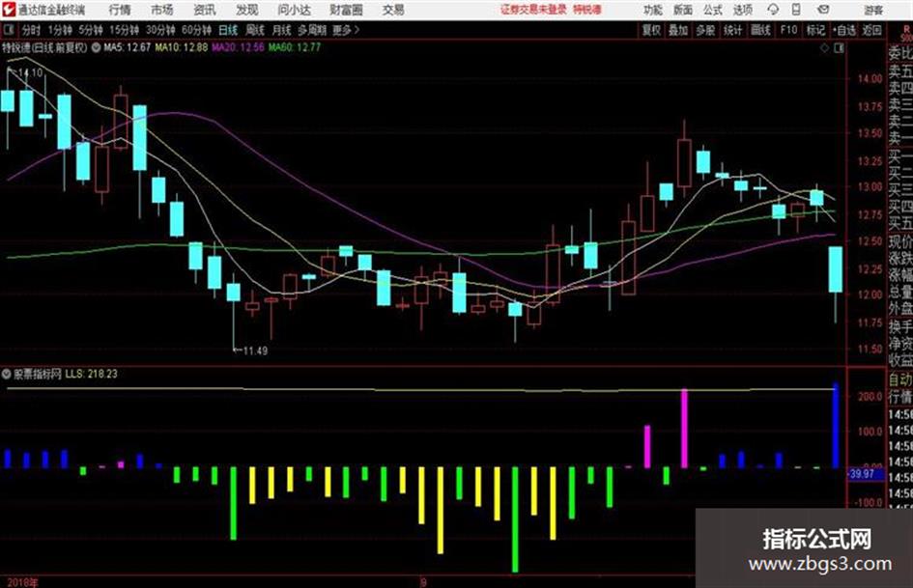Click the mail message icon
Screen dimensions: 913x588
[823, 10]
